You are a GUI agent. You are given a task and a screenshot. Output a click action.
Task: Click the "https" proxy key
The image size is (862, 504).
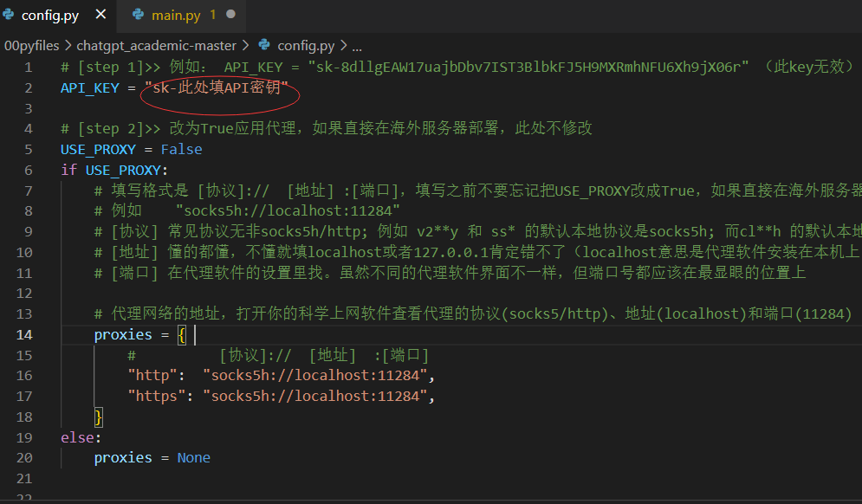(157, 397)
